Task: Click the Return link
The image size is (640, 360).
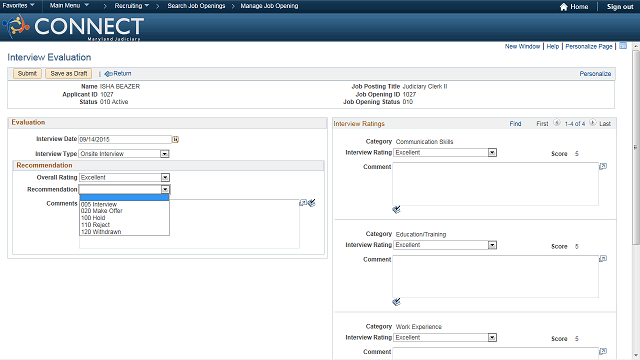Action: coord(118,73)
